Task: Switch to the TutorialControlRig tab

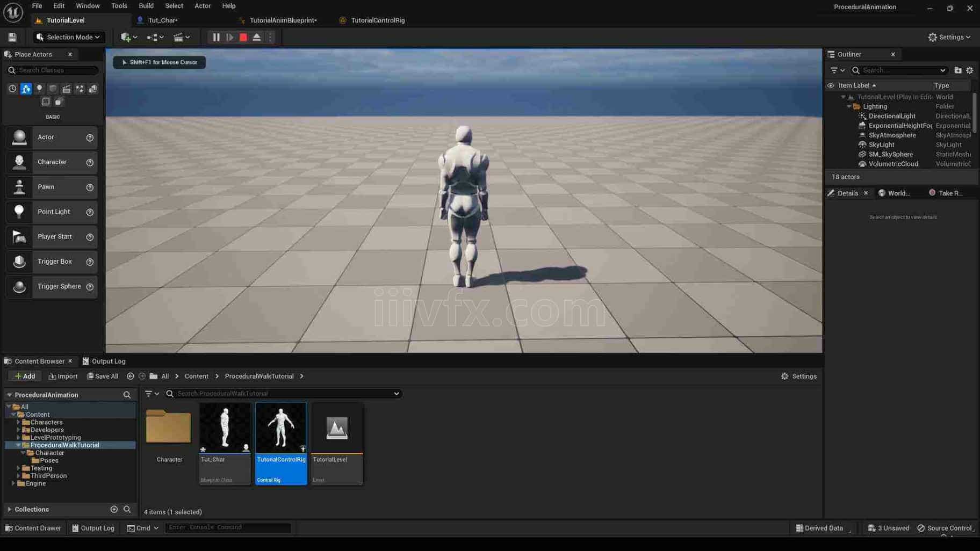Action: click(378, 20)
